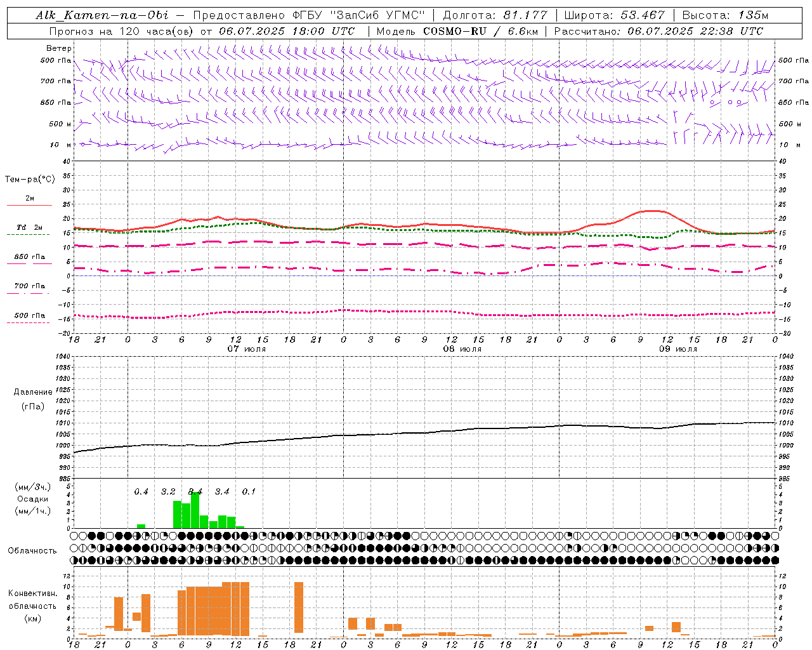The width and height of the screenshot is (812, 650).
Task: Click the station title Alk_Kamen-na-Obi
Action: coord(102,15)
